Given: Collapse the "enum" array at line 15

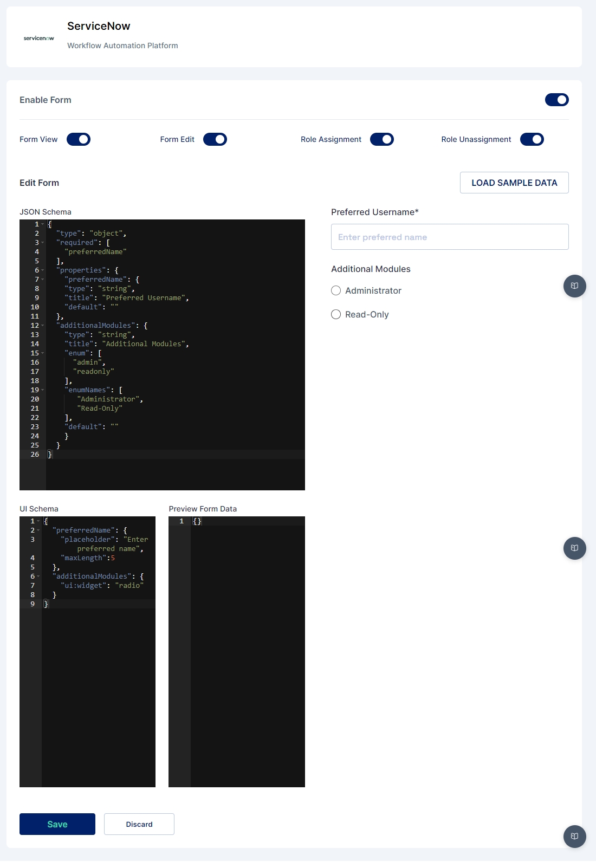Looking at the screenshot, I should coord(43,353).
